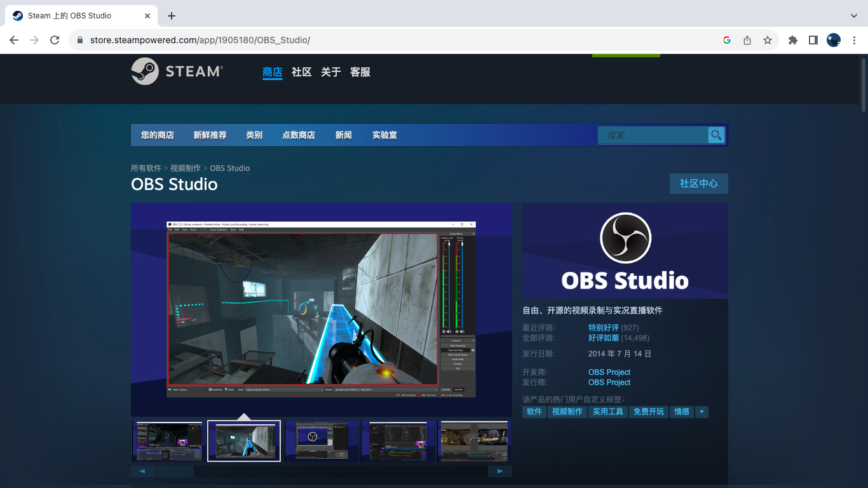Click the Google icon in the address bar
Viewport: 868px width, 488px height.
[x=727, y=40]
